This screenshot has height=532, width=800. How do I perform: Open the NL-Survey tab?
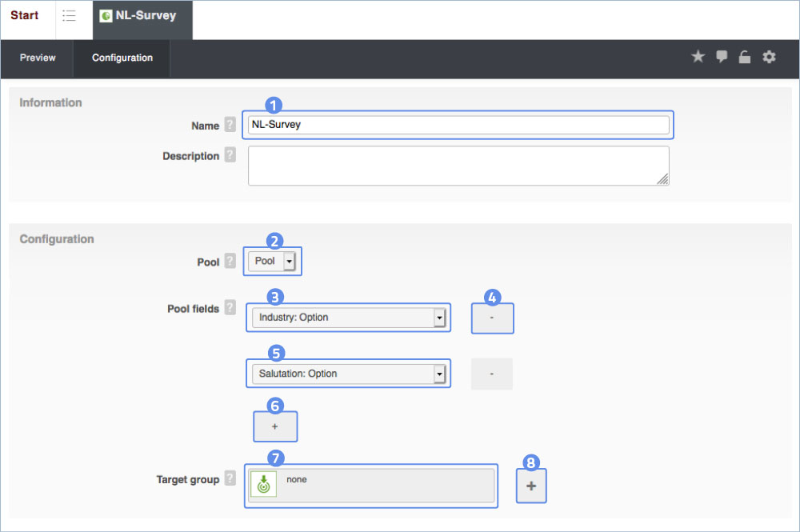pos(143,16)
